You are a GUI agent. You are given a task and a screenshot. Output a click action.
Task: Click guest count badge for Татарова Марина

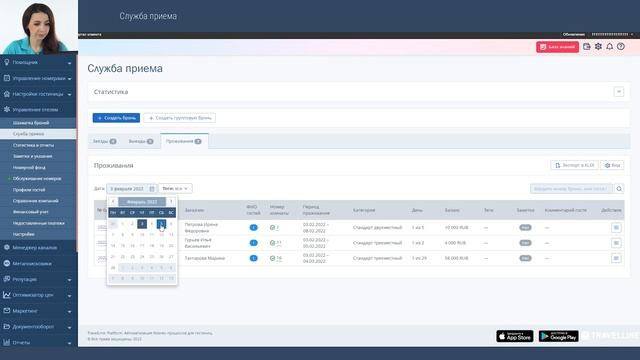pyautogui.click(x=253, y=258)
